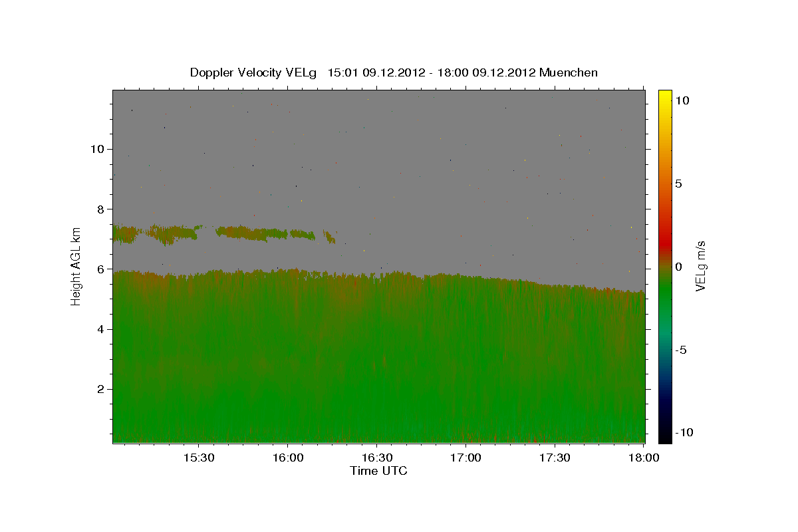Click the colorbar value -10 at bottom

(x=683, y=433)
